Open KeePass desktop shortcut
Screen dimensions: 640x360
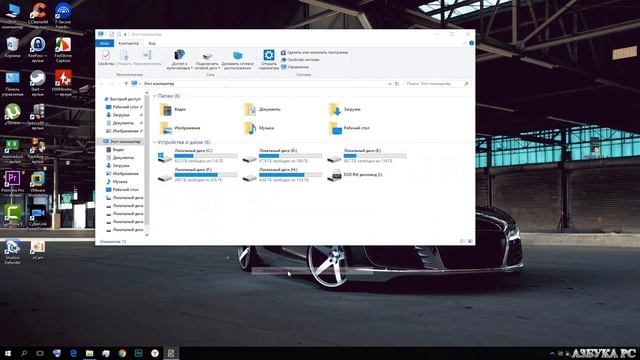38,49
